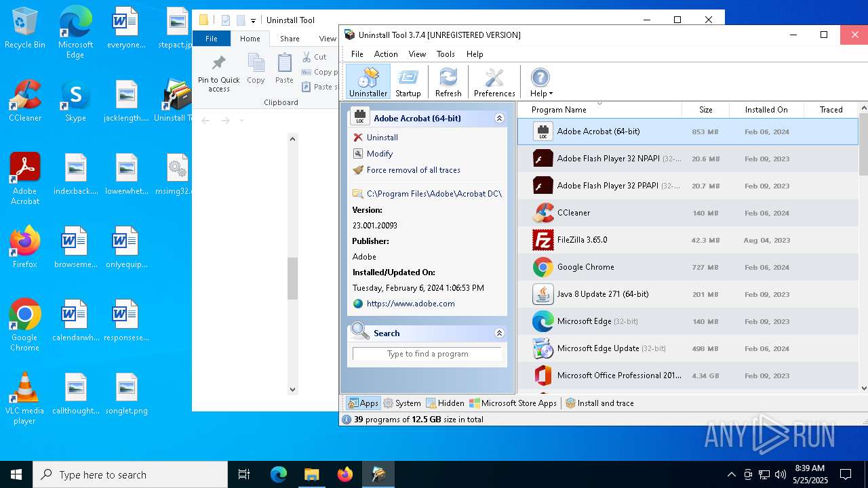Select the Google Chrome icon in list
This screenshot has height=488, width=868.
pos(542,267)
